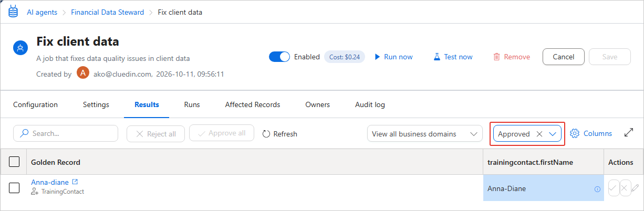Viewport: 644px width, 211px height.
Task: Reject the Anna-diane row with X icon
Action: pos(625,188)
